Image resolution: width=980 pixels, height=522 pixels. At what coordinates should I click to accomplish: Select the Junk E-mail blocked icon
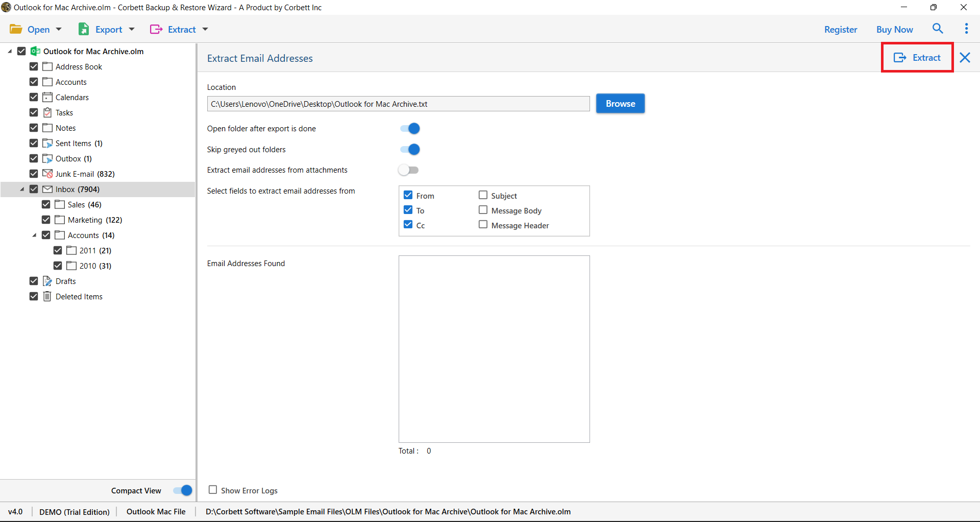(47, 174)
